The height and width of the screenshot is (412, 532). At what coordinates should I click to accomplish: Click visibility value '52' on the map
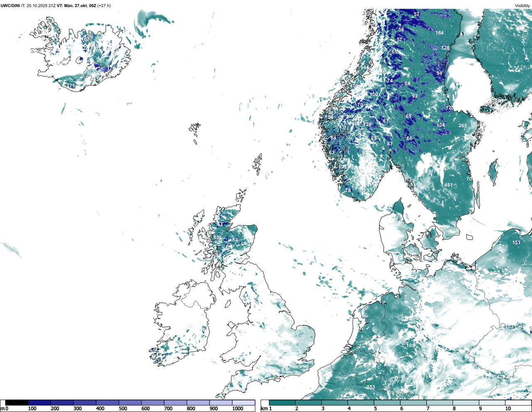coord(416,14)
